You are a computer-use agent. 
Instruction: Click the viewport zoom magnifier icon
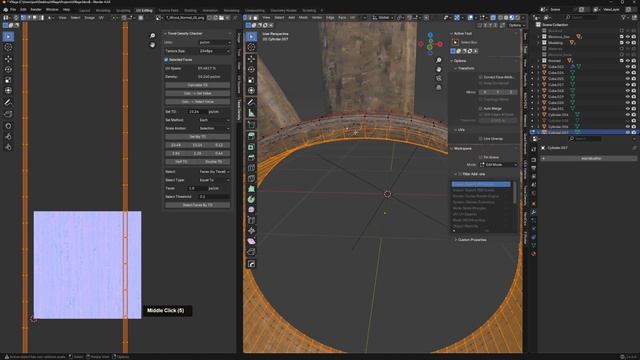[439, 60]
